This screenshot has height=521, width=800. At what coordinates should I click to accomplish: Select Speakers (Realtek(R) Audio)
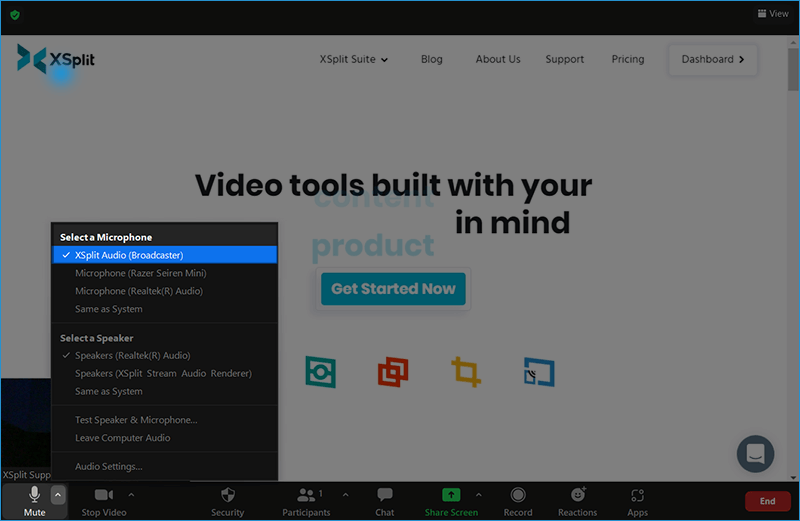click(x=165, y=355)
